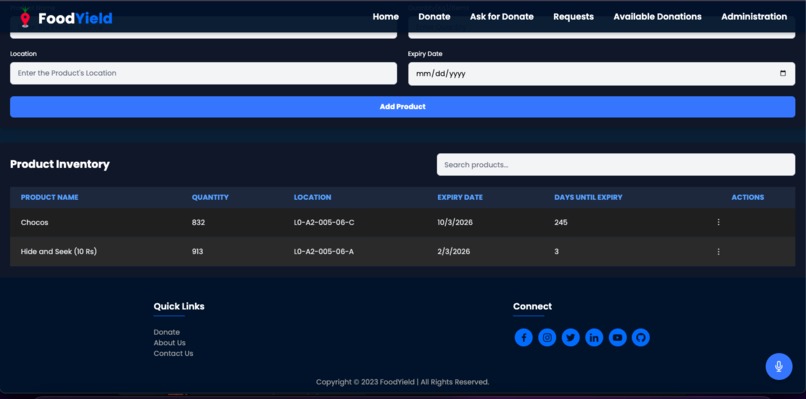This screenshot has height=399, width=806.
Task: Focus the Expiry Date field
Action: [x=601, y=74]
